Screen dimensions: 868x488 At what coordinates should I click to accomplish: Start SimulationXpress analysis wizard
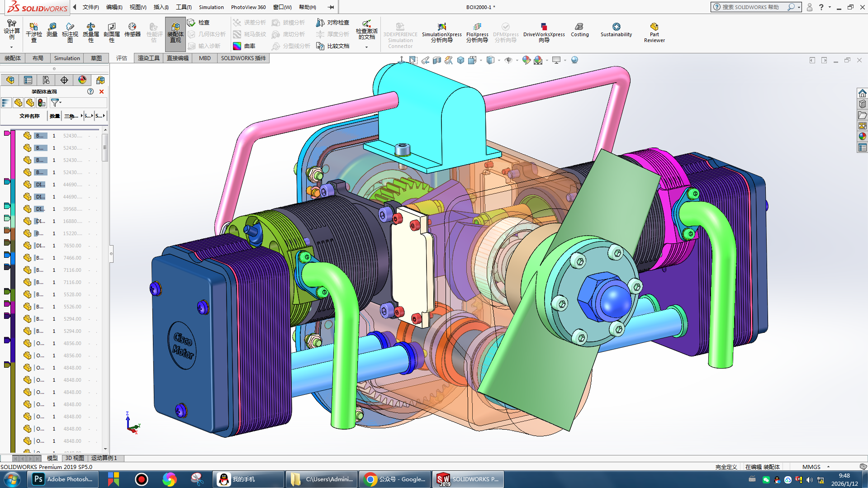(x=441, y=33)
